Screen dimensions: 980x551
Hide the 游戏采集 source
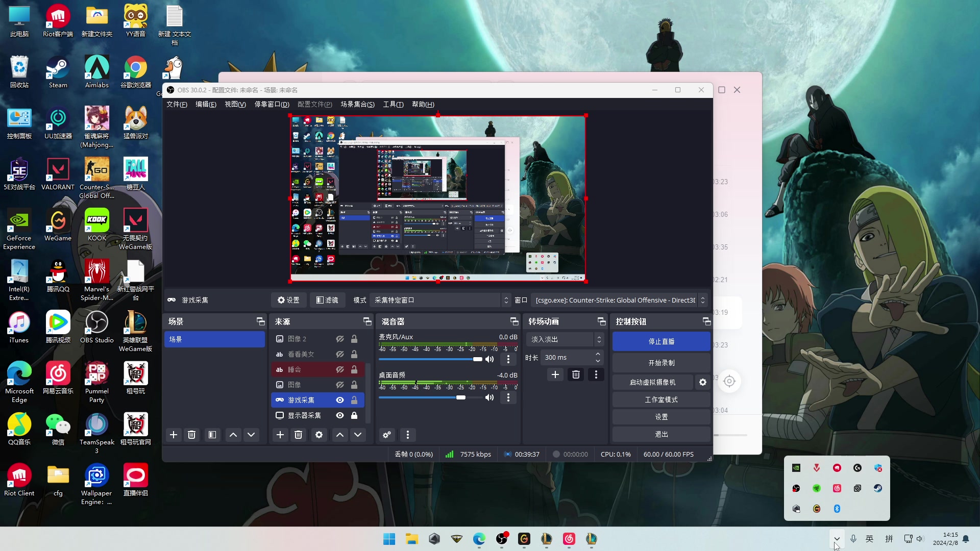pyautogui.click(x=340, y=400)
